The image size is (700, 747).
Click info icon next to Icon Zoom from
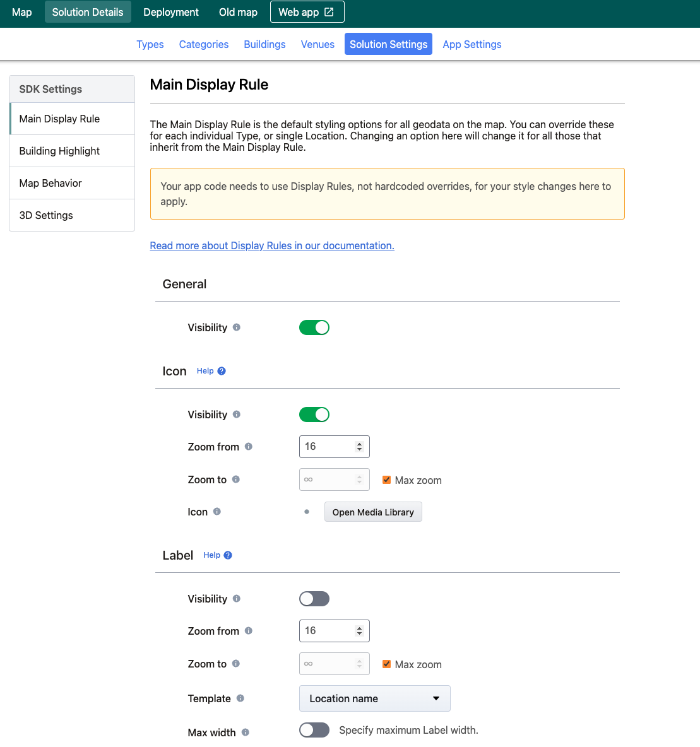[x=249, y=447]
